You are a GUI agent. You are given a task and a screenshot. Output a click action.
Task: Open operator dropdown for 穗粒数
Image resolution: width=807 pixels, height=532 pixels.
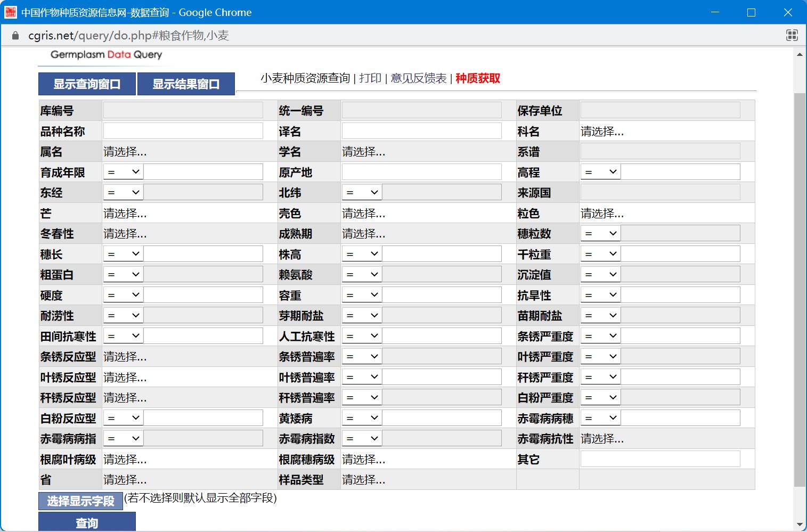[600, 233]
